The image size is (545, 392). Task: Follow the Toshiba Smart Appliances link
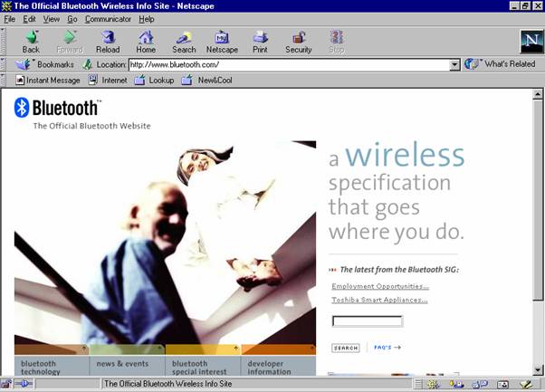point(379,300)
